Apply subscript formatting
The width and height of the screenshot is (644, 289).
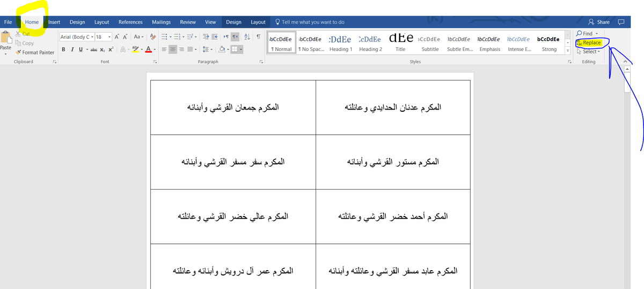pos(103,49)
